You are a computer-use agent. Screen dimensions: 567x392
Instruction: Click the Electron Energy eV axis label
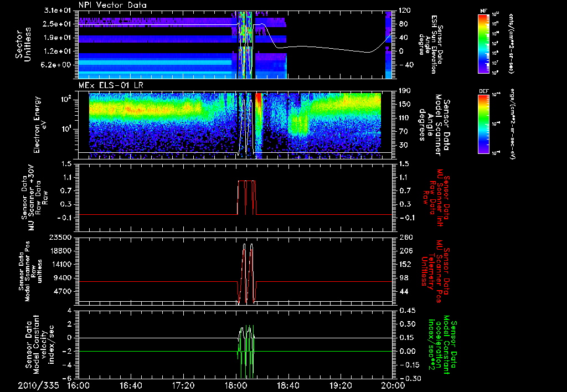point(40,125)
